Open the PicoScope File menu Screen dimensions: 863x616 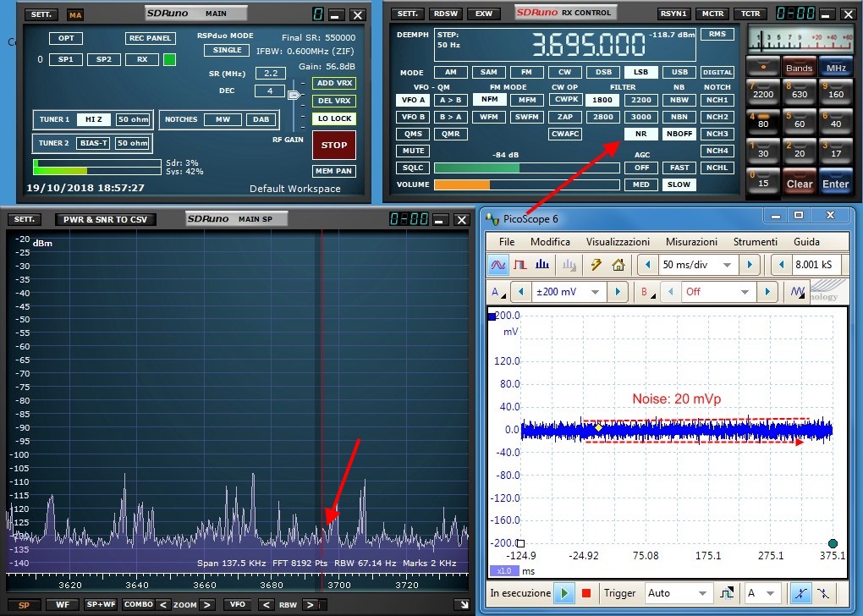pyautogui.click(x=507, y=242)
